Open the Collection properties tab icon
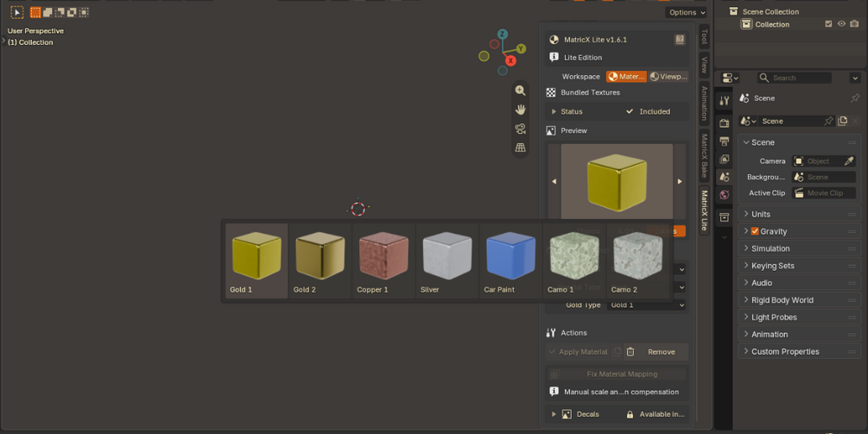 pyautogui.click(x=724, y=217)
